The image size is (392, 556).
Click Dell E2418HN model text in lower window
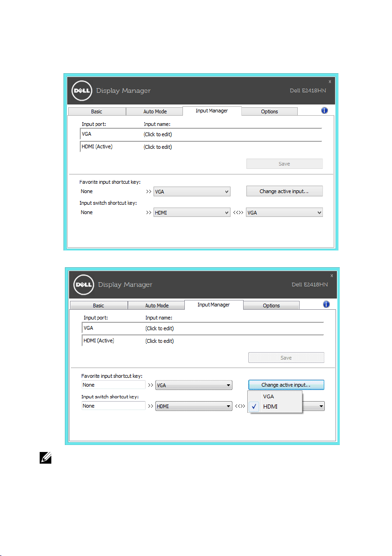click(310, 285)
